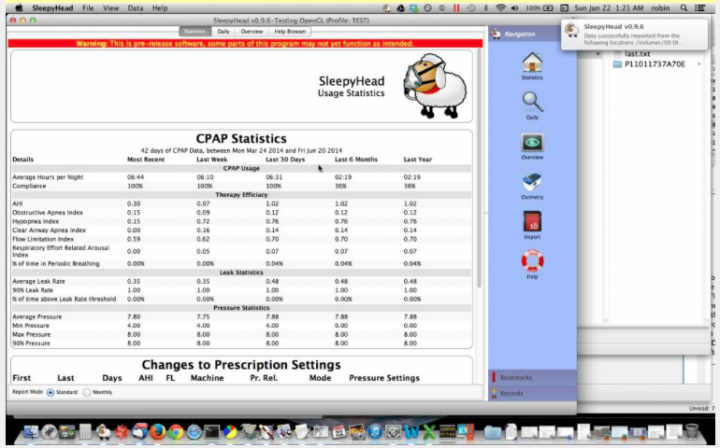Expand the P11011737A70E folder arrow in Finder
Image resolution: width=720 pixels, height=448 pixels.
point(699,64)
